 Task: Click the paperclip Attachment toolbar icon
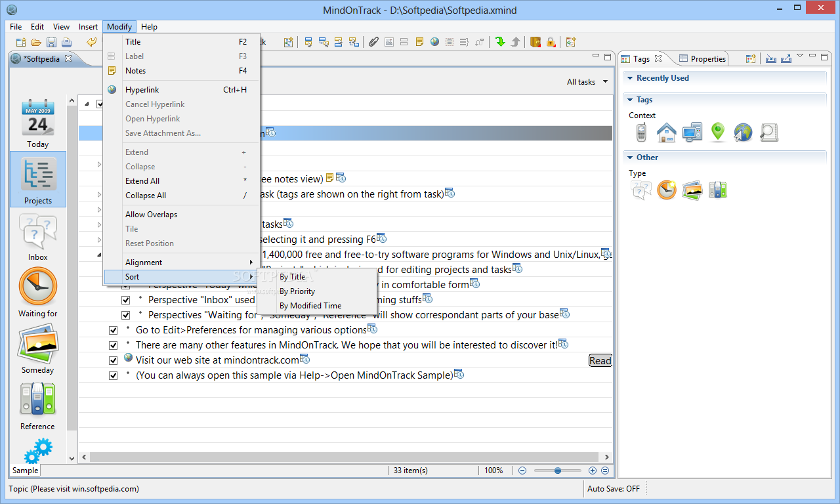pyautogui.click(x=373, y=42)
